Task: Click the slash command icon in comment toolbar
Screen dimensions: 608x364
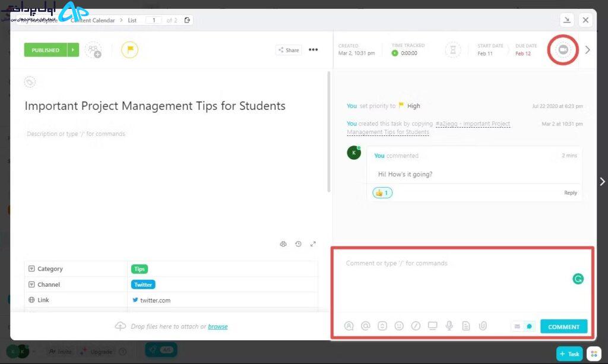Action: [x=416, y=326]
